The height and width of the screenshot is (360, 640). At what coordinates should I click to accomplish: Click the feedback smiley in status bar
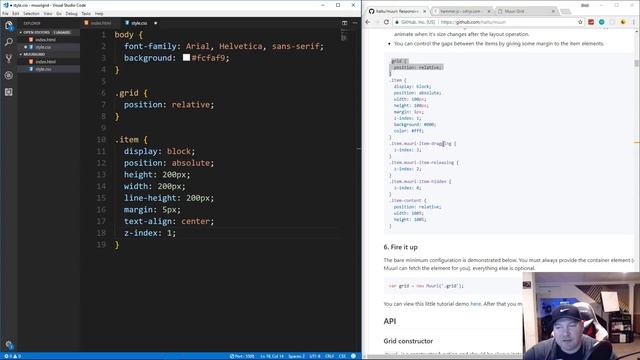353,356
